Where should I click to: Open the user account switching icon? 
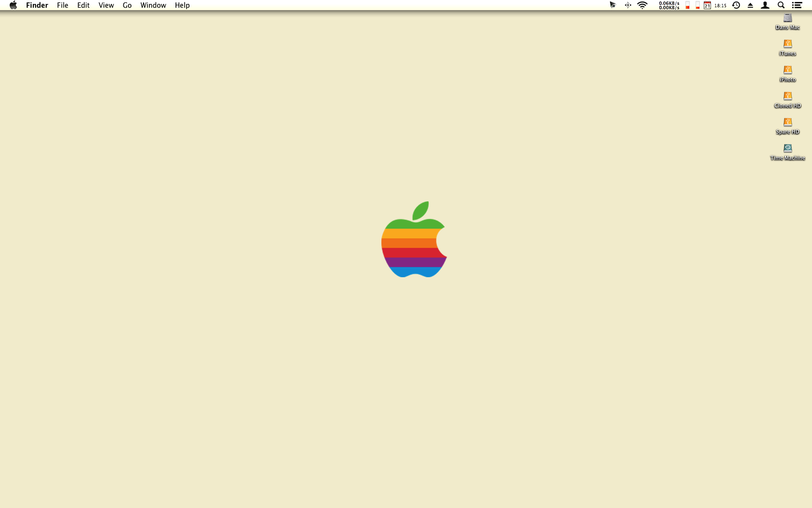765,5
